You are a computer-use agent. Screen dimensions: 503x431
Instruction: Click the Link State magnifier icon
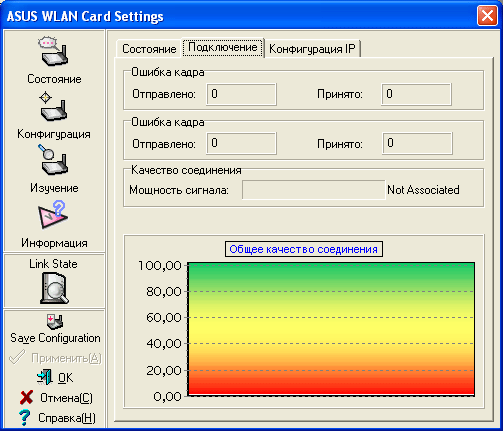pyautogui.click(x=54, y=288)
